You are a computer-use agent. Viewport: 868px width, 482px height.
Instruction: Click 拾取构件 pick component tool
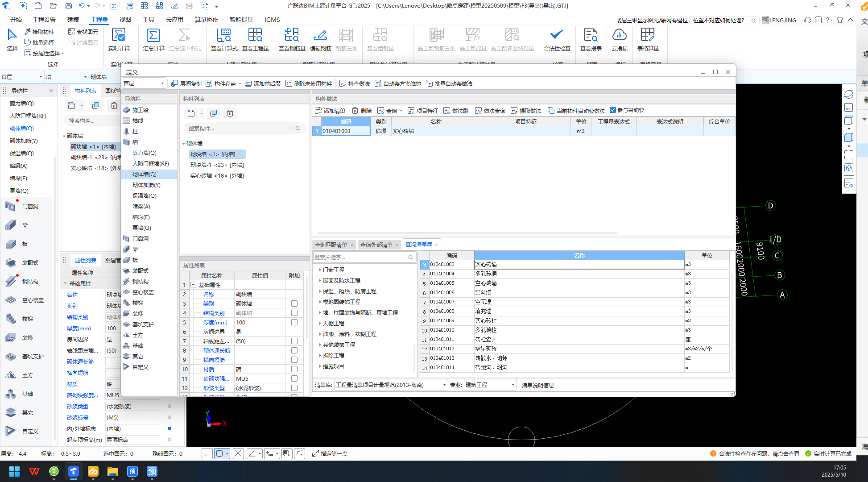[x=39, y=32]
